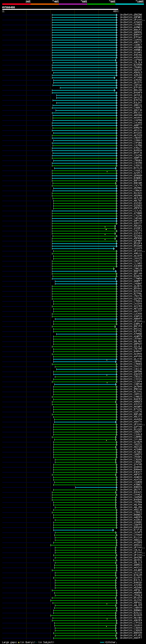Click hit label UniRef100_C1UXC5
Viewport: 146px width, 644px height.
tap(131, 249)
